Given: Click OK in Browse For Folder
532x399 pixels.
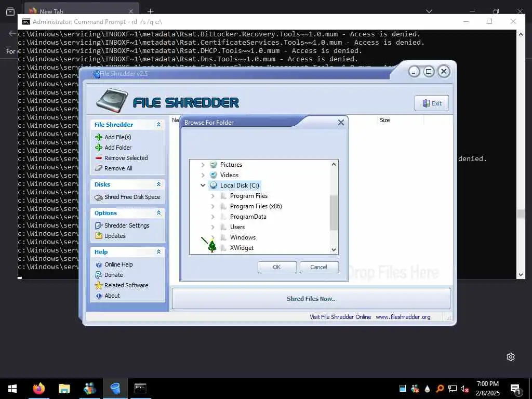Looking at the screenshot, I should [277, 267].
